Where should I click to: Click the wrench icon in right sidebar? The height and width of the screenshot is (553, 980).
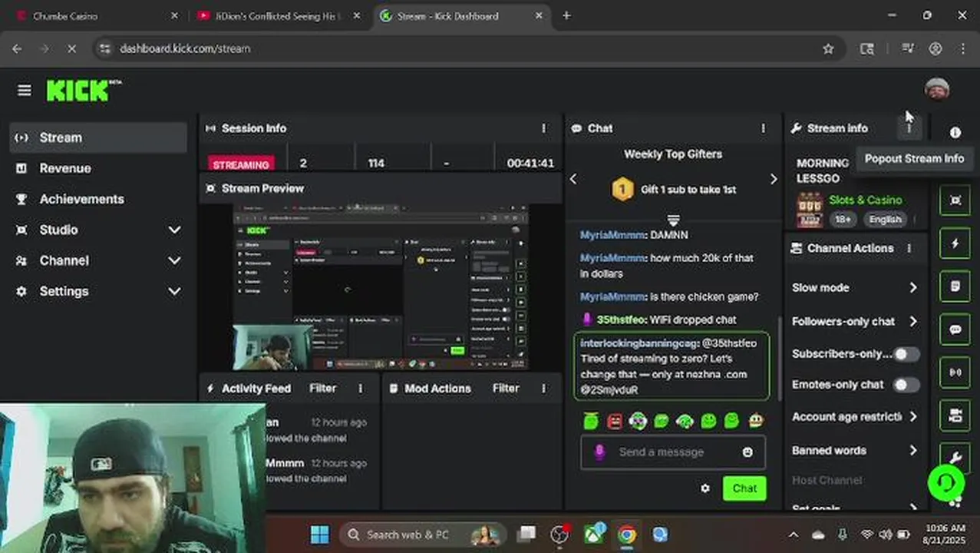point(955,458)
